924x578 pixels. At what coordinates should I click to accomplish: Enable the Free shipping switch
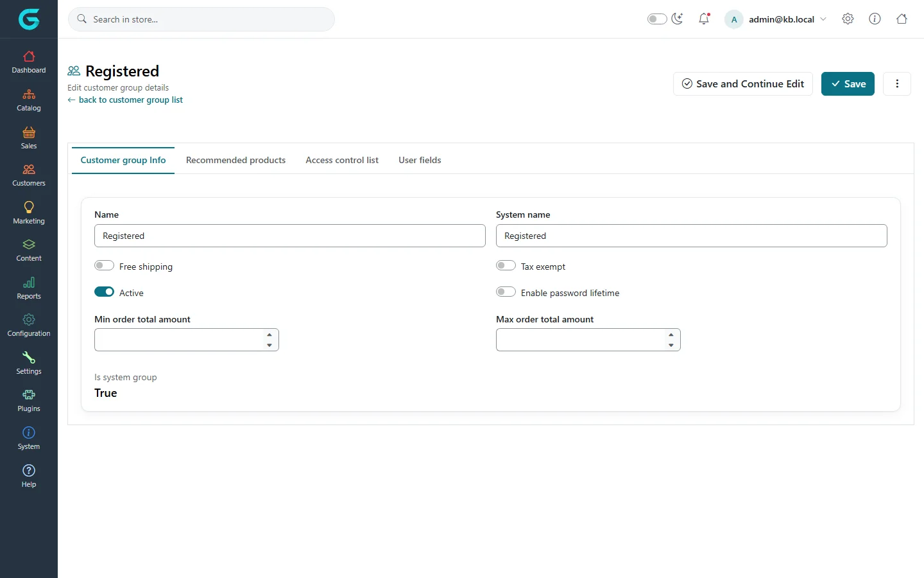tap(104, 266)
